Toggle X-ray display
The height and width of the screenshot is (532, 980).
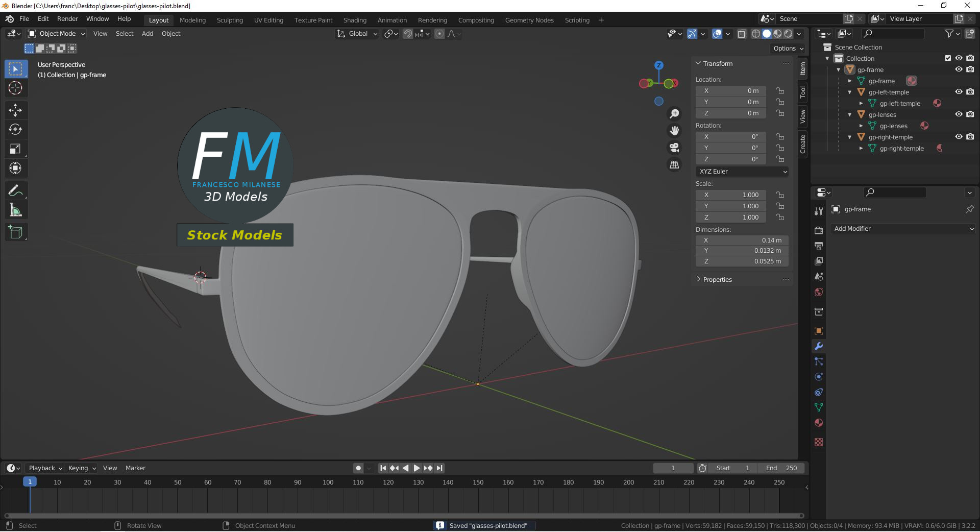(742, 34)
